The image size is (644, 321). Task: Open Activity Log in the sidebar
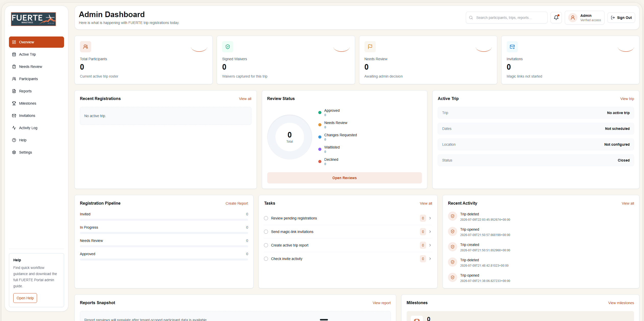(x=37, y=128)
